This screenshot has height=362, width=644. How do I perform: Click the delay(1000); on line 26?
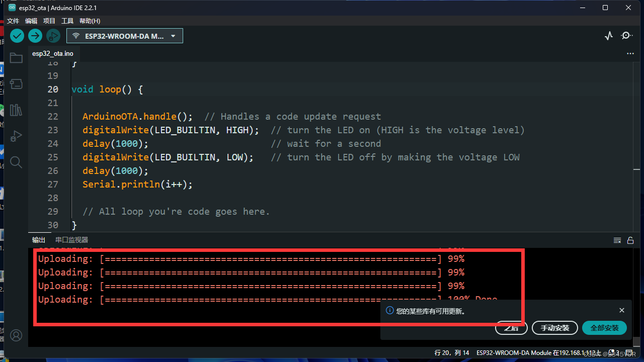(x=115, y=171)
